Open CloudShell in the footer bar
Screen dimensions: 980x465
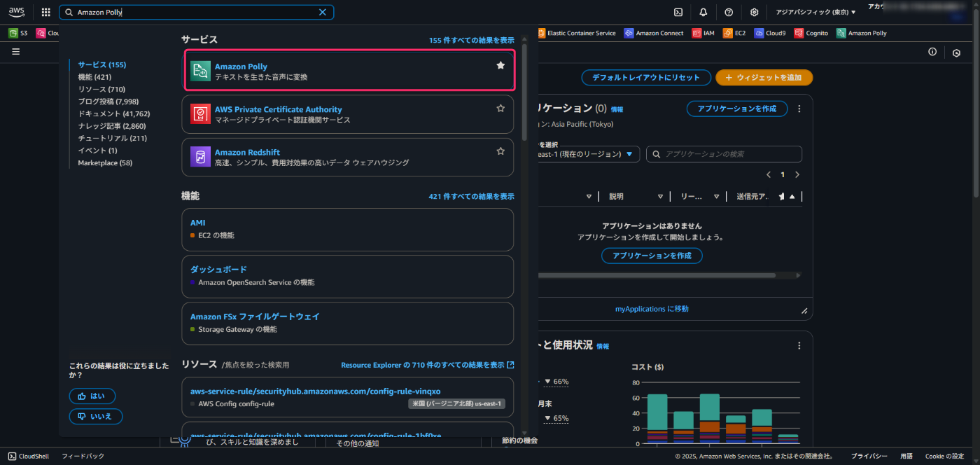point(28,456)
